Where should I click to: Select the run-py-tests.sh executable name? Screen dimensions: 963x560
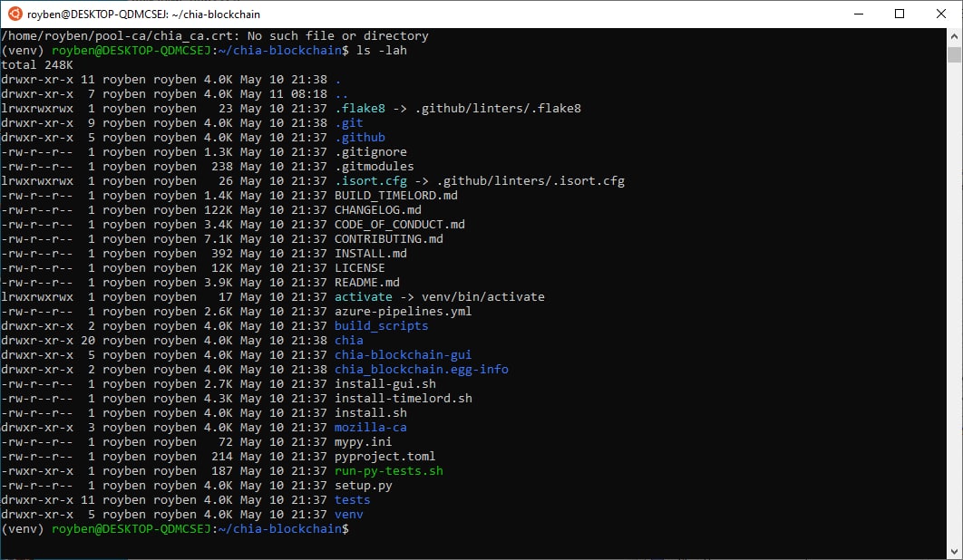pyautogui.click(x=389, y=471)
